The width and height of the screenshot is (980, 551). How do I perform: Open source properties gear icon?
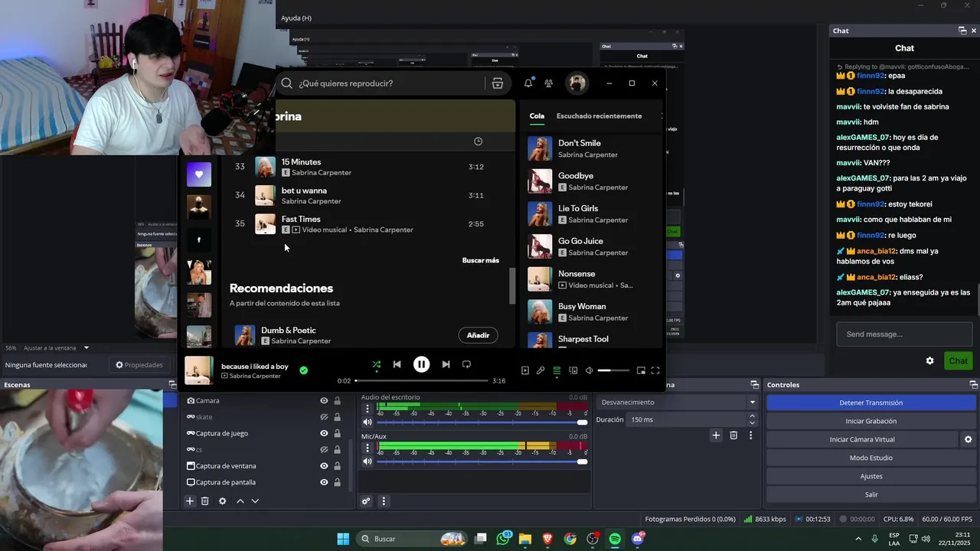(223, 501)
